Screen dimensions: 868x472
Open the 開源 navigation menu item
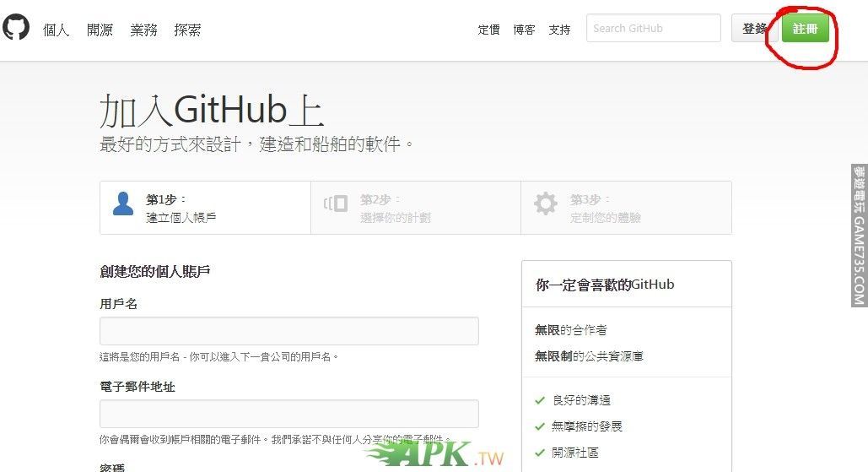coord(100,30)
